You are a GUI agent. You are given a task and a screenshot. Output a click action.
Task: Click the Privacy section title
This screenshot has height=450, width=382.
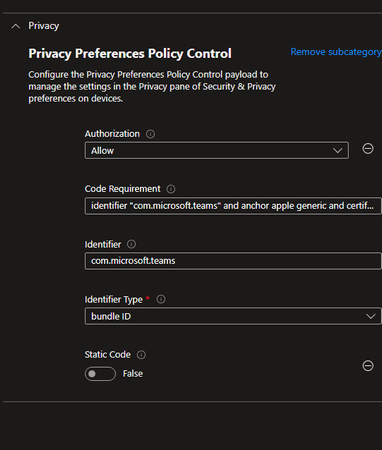tap(44, 26)
